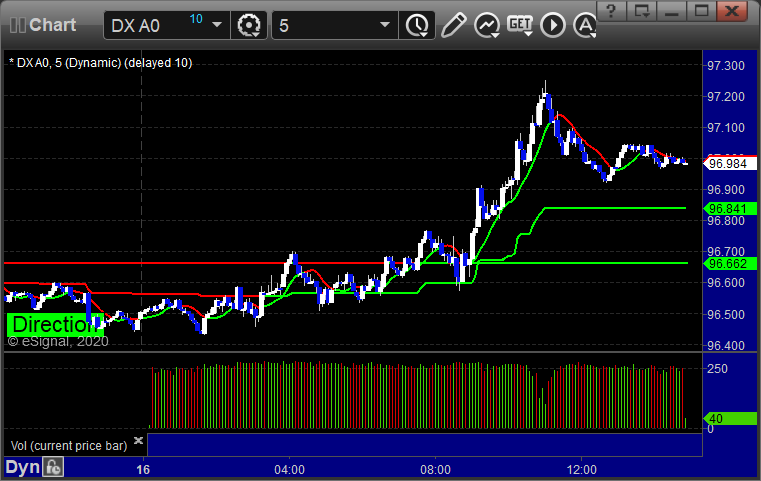Click the 'Dyn' time template label

[x=22, y=467]
